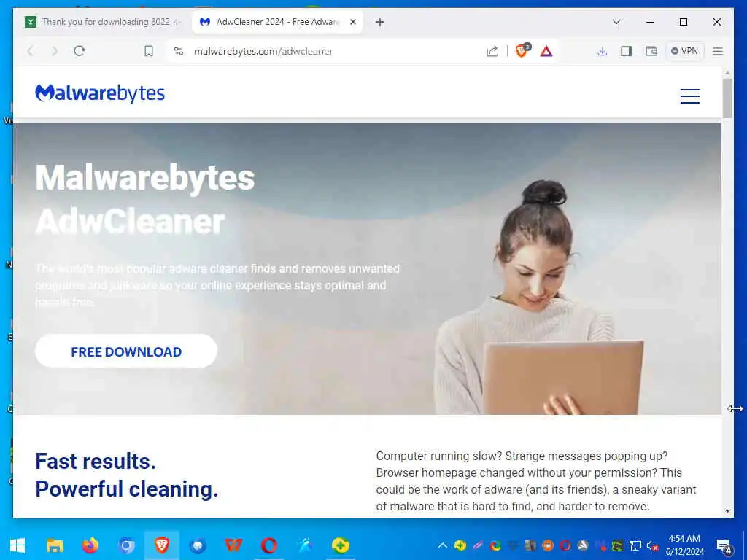The height and width of the screenshot is (560, 747).
Task: Open File Explorer from taskbar
Action: [x=54, y=545]
